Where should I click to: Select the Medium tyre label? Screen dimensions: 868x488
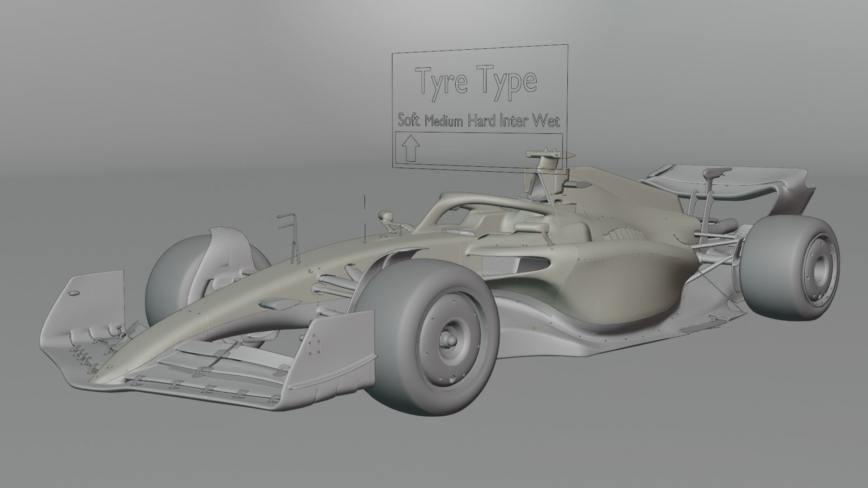(444, 121)
